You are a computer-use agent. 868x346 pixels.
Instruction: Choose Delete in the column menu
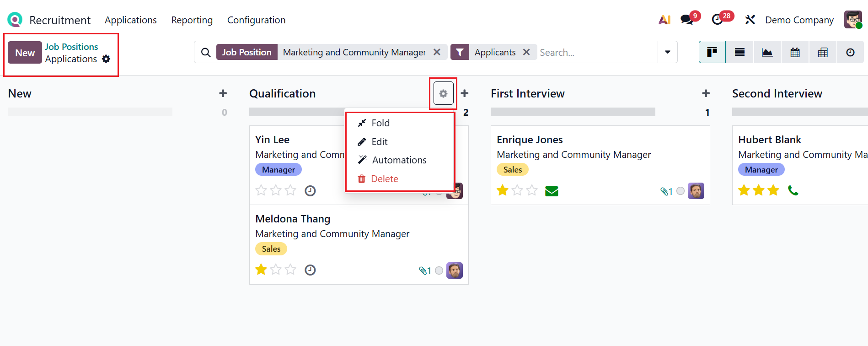(384, 179)
